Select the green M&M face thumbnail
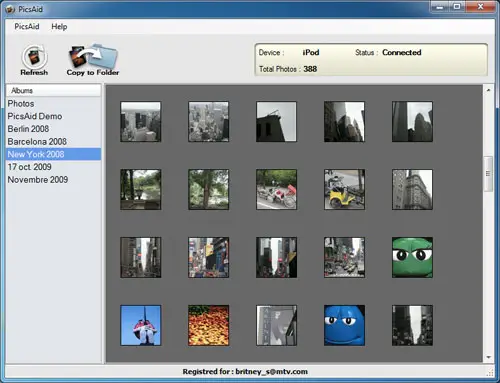The height and width of the screenshot is (383, 500). coord(412,257)
